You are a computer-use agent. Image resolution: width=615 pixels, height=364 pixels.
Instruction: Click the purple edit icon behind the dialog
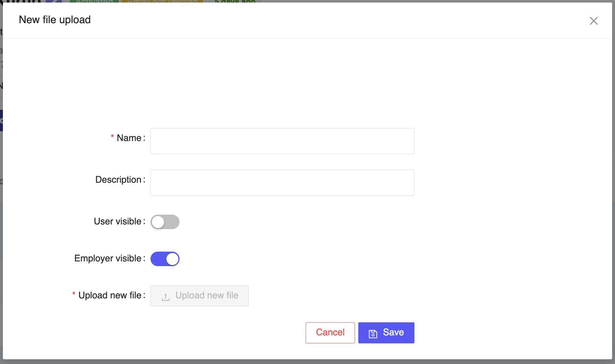tap(54, 1)
